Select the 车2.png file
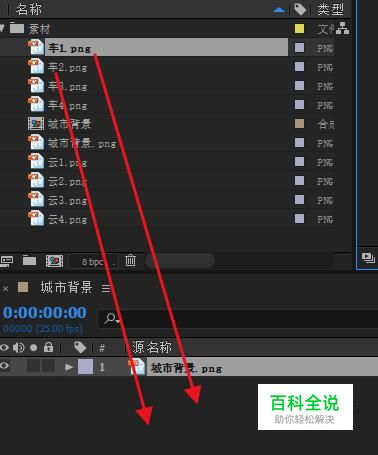 click(67, 67)
